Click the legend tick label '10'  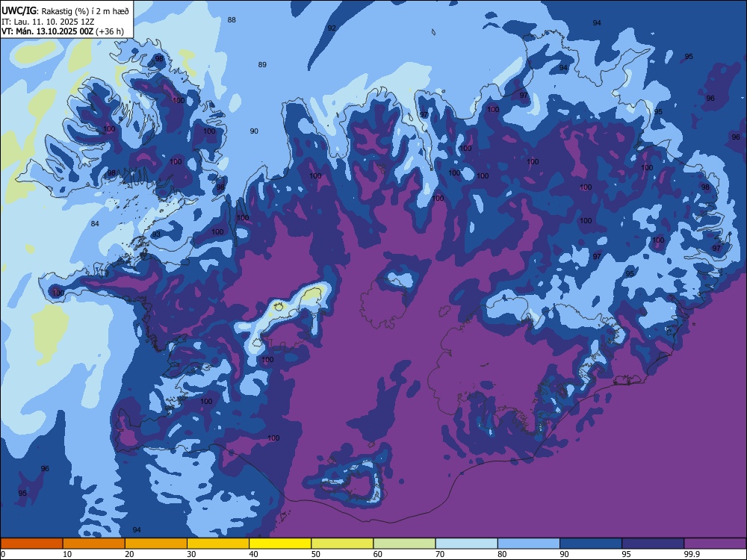pos(67,554)
